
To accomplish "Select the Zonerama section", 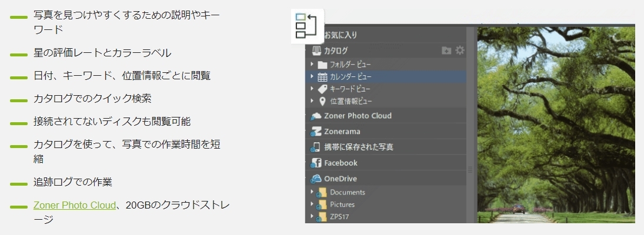I will click(x=342, y=132).
